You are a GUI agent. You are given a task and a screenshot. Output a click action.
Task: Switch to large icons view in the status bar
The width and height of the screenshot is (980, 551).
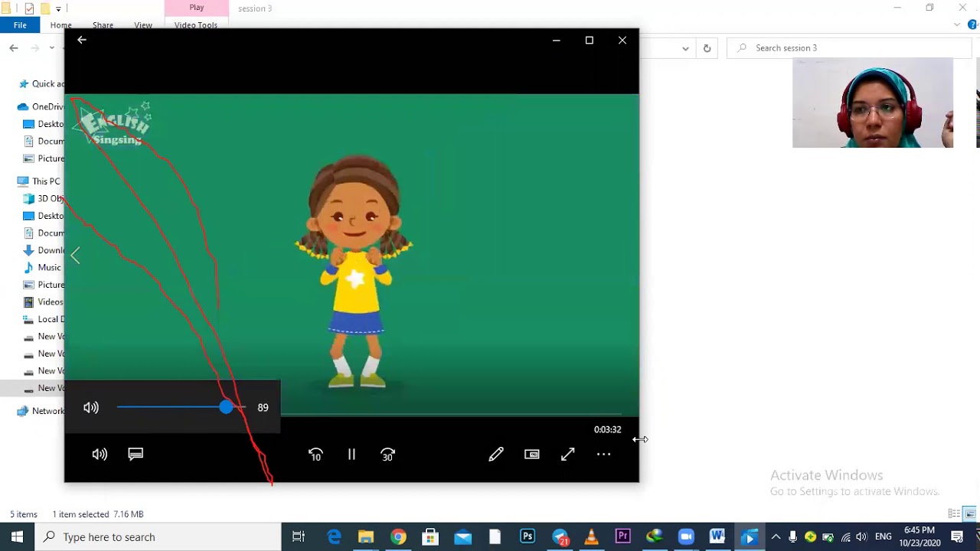point(970,514)
